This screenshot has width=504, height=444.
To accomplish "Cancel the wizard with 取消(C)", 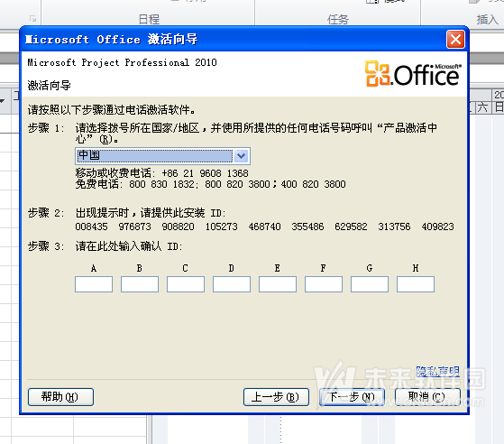I will pyautogui.click(x=427, y=397).
